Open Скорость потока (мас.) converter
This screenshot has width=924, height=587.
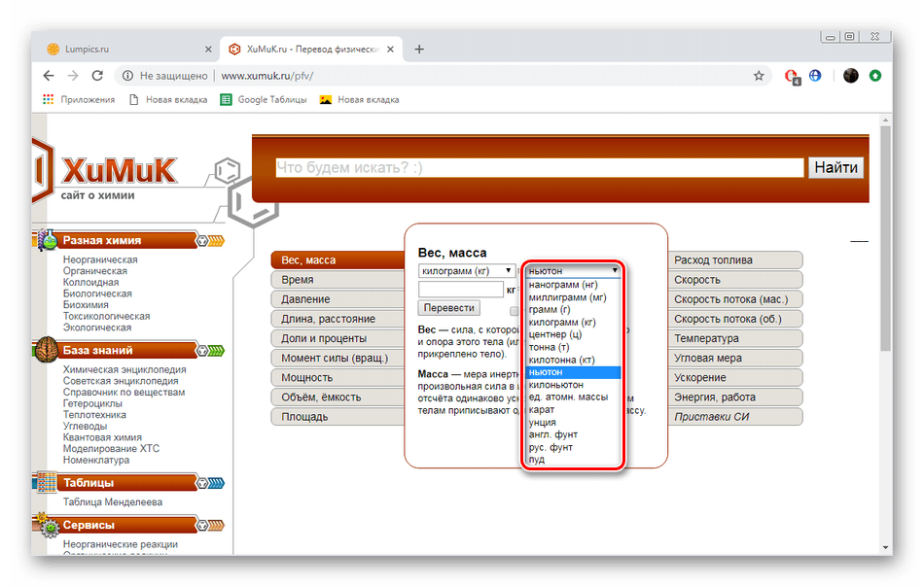pyautogui.click(x=735, y=299)
